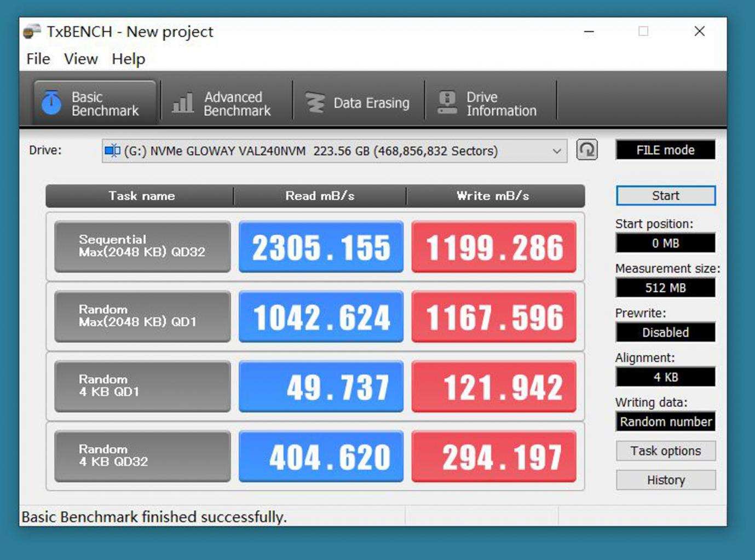Expand the Drive selection dropdown arrow
Screen dimensions: 755x560
point(557,151)
